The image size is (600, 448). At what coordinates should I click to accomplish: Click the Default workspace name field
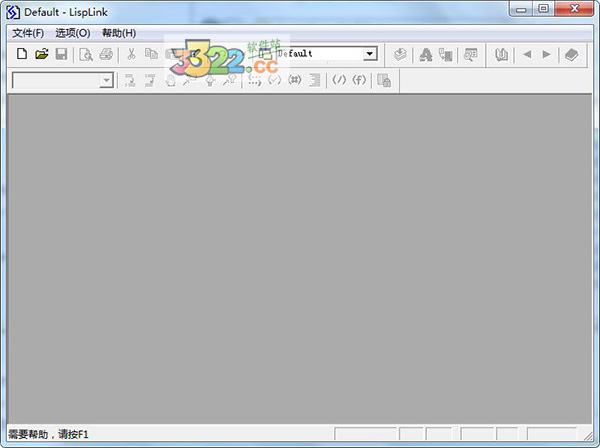[x=320, y=54]
